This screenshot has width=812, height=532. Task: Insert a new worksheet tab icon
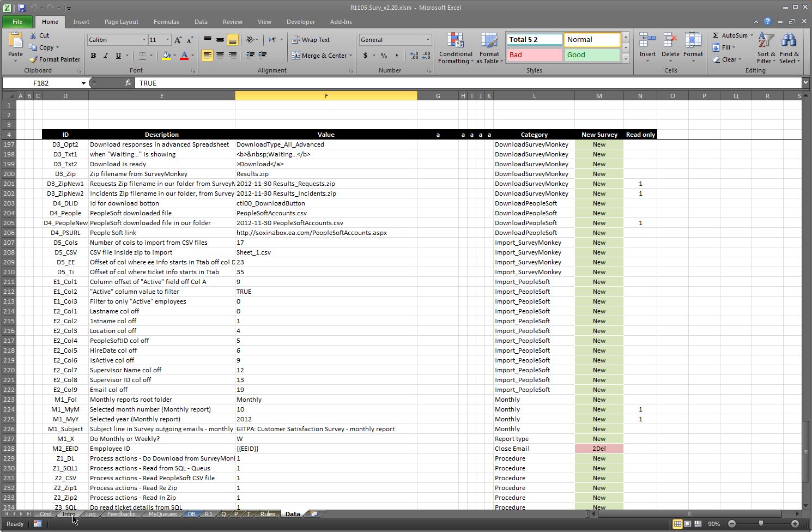point(314,513)
